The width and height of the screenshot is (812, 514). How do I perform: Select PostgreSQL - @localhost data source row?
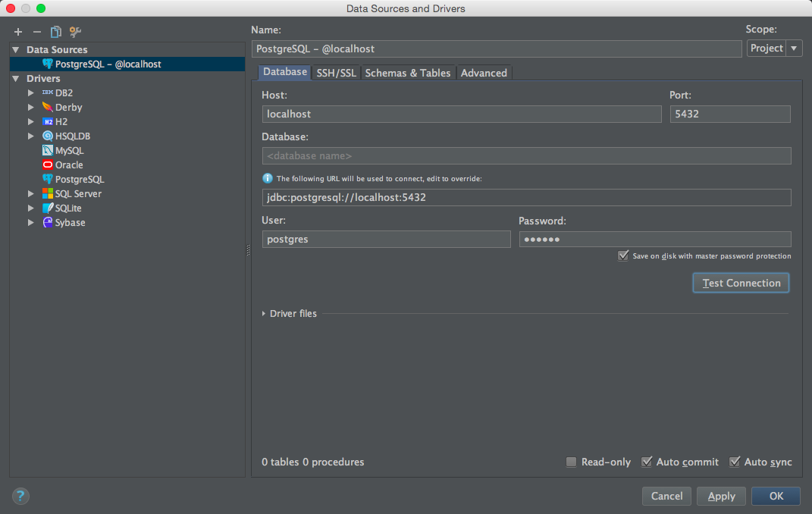(127, 64)
